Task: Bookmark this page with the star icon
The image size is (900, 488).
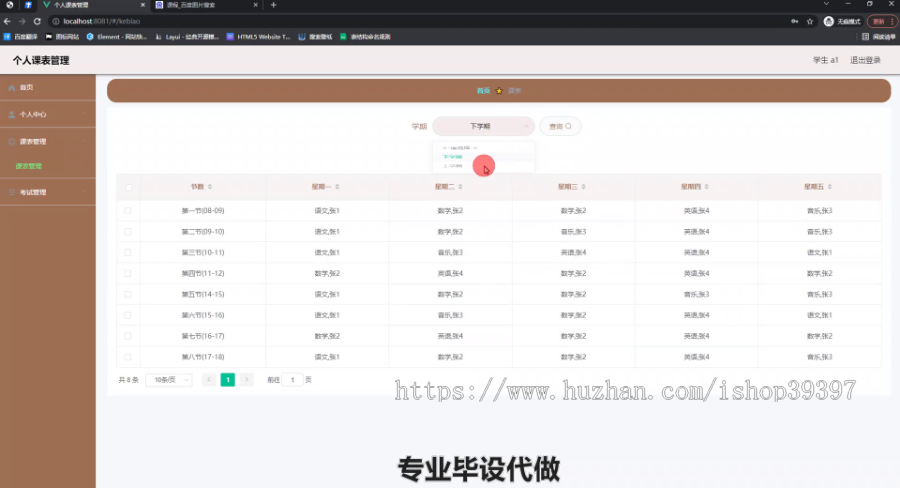Action: [x=810, y=21]
